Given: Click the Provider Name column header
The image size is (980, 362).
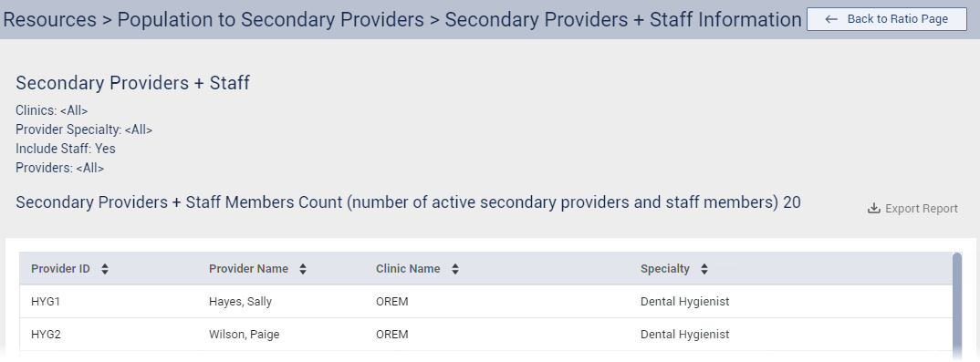Looking at the screenshot, I should 249,269.
